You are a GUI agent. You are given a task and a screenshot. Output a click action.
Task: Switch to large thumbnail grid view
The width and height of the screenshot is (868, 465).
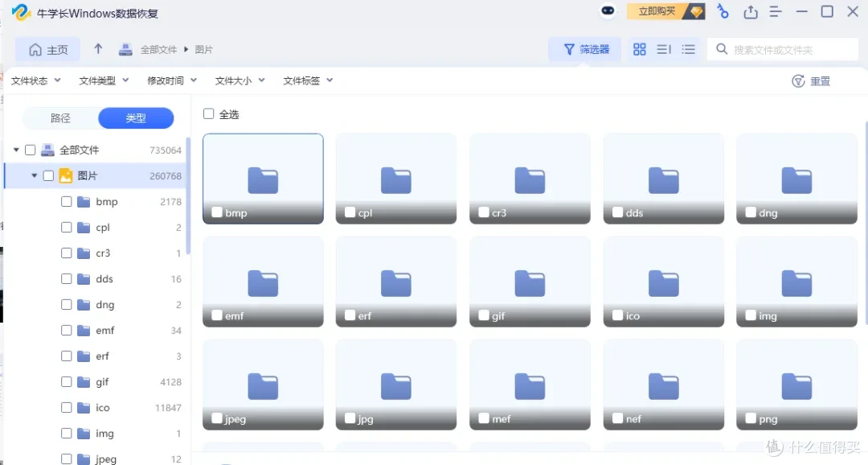tap(640, 49)
